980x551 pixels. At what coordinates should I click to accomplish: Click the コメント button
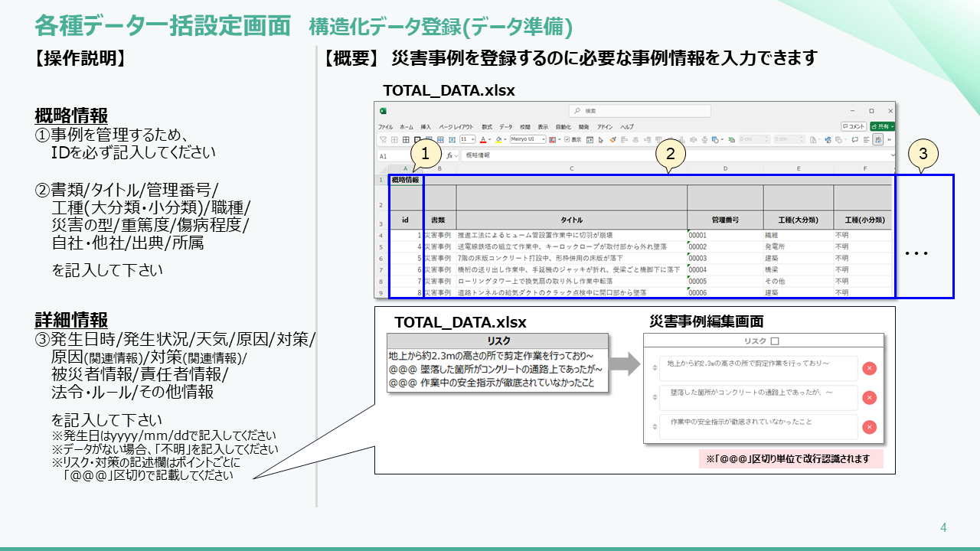tap(854, 126)
